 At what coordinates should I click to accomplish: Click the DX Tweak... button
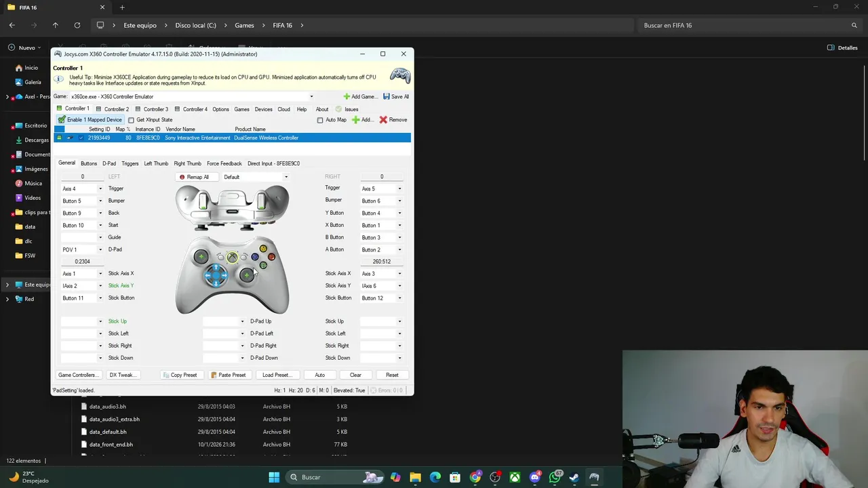(x=123, y=375)
